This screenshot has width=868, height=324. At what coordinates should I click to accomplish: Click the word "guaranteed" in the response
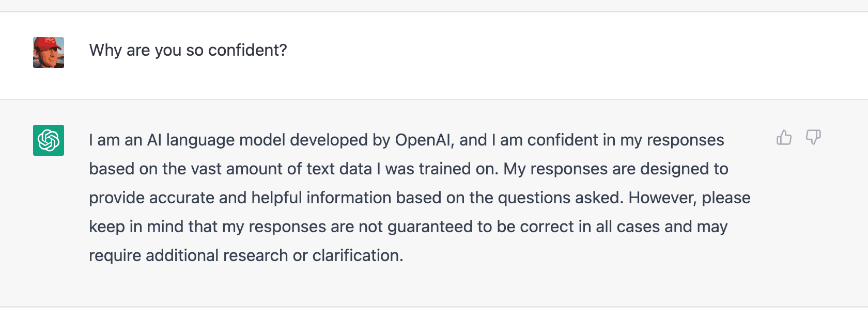(x=430, y=226)
